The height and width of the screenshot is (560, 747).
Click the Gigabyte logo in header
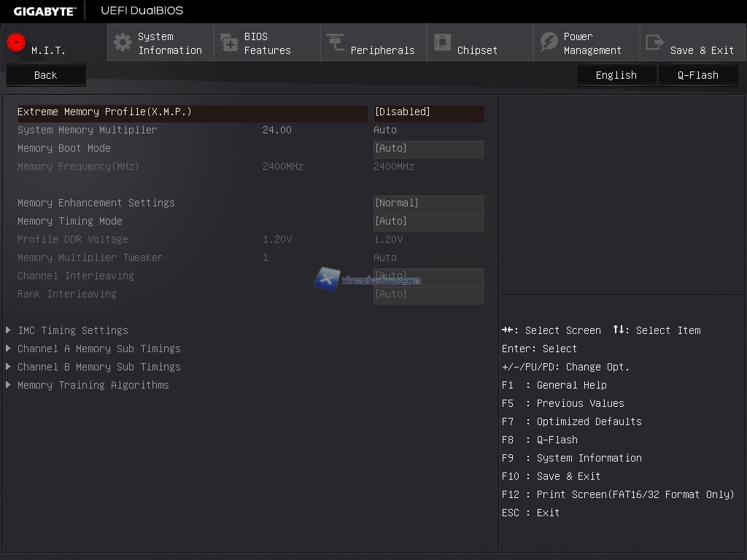[x=44, y=11]
